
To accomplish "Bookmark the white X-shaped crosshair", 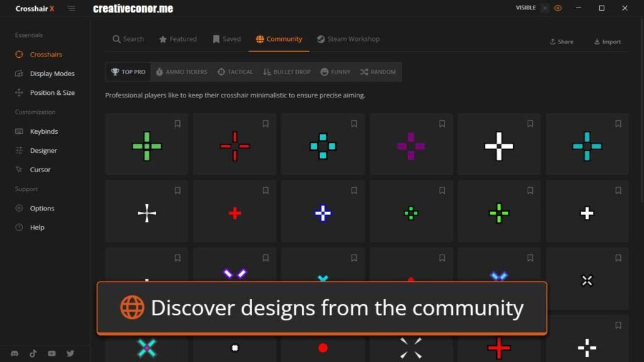I will tap(618, 258).
